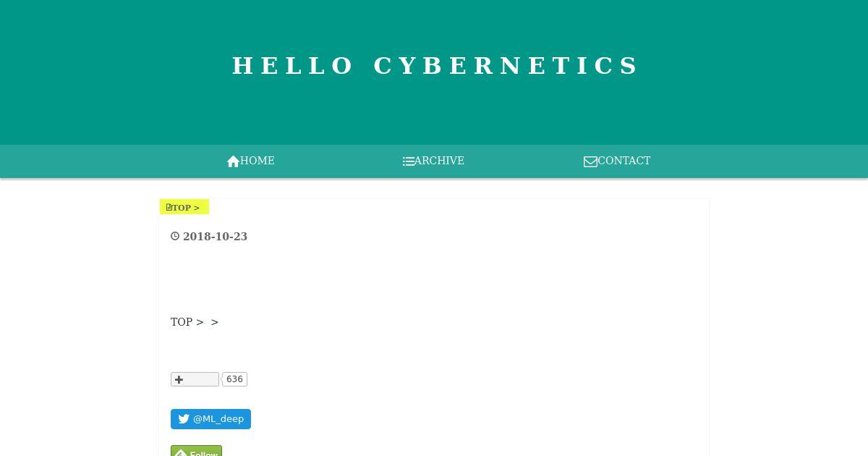This screenshot has width=868, height=456.
Task: Click the green Follow button icon
Action: click(x=181, y=453)
